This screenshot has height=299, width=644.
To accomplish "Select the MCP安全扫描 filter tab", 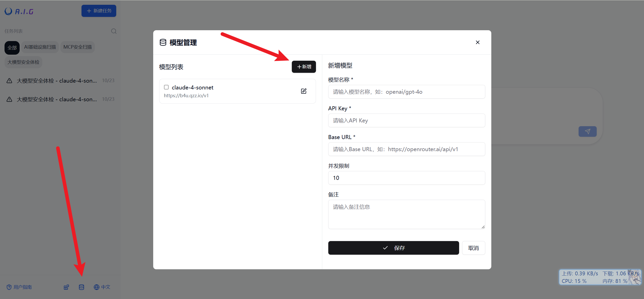I will click(77, 47).
